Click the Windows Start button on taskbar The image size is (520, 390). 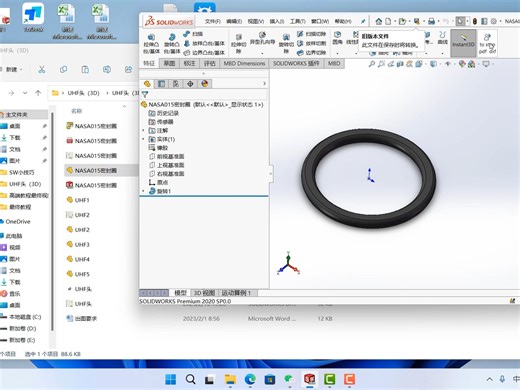(x=170, y=379)
